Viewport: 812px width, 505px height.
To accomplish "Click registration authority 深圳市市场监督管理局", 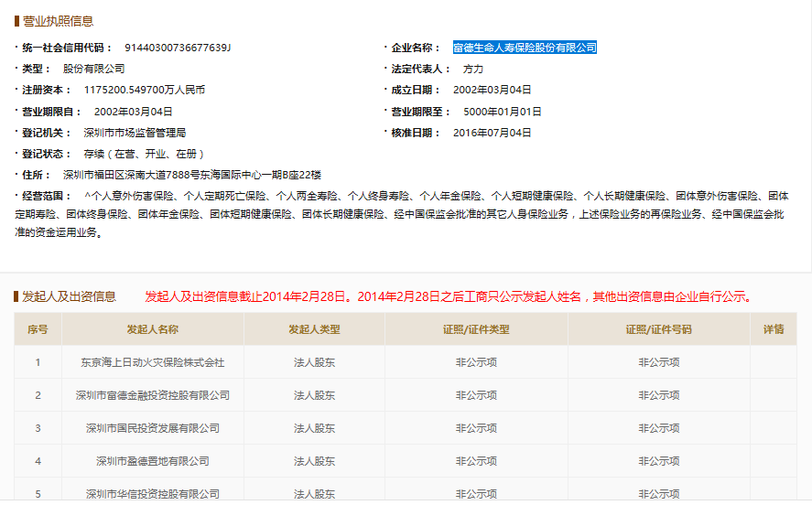I will coord(135,133).
